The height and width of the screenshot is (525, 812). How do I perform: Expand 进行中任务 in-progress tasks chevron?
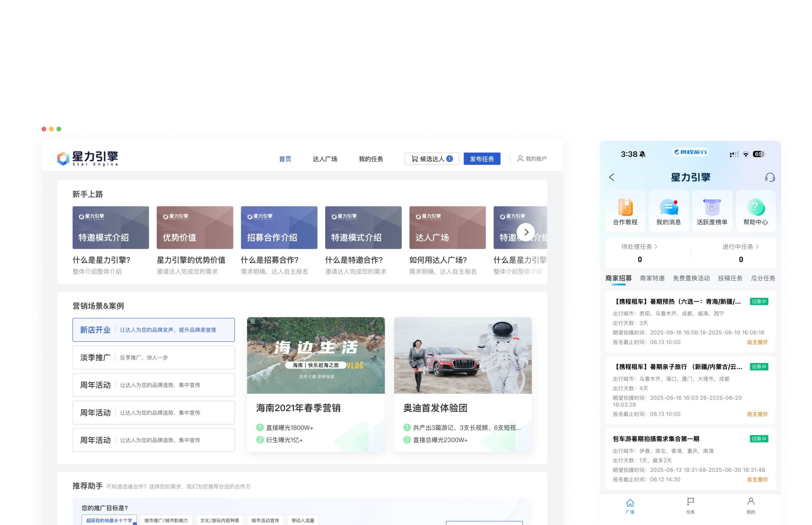point(757,246)
